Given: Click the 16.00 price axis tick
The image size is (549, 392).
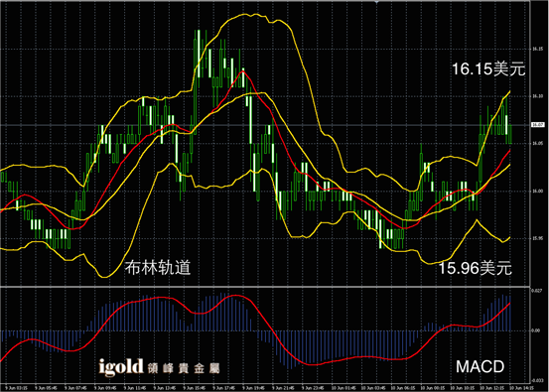Looking at the screenshot, I should [538, 192].
